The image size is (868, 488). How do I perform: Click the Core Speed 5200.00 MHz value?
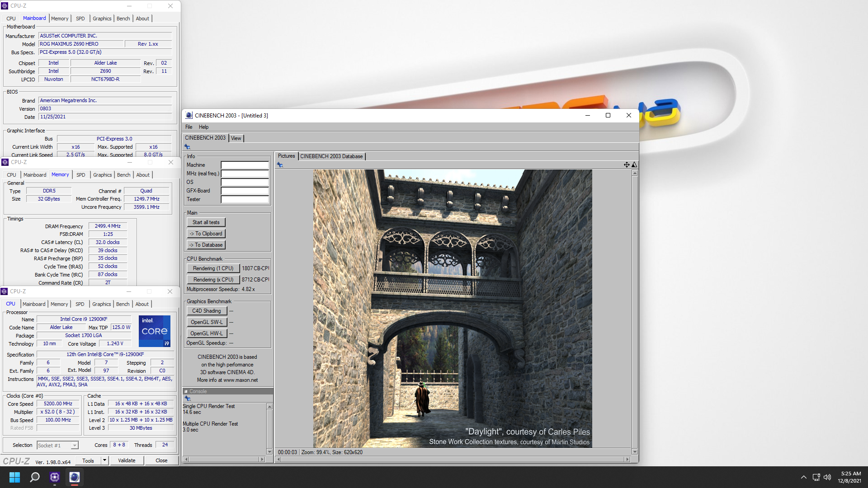(x=58, y=404)
